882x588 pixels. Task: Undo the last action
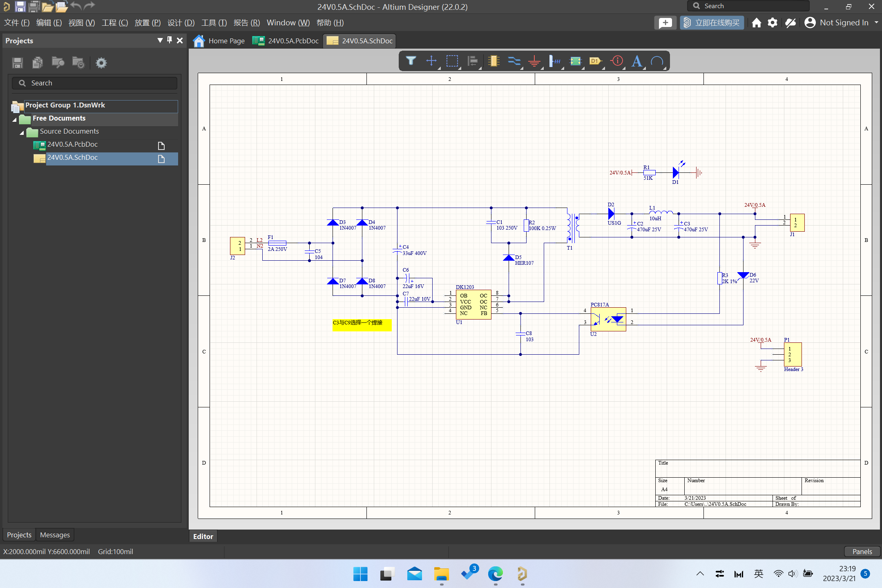pos(76,6)
